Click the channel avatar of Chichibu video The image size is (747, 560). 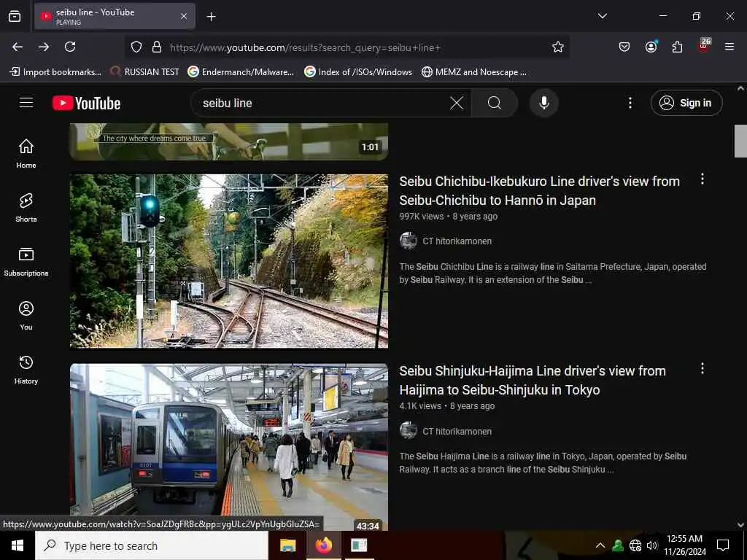pos(409,241)
